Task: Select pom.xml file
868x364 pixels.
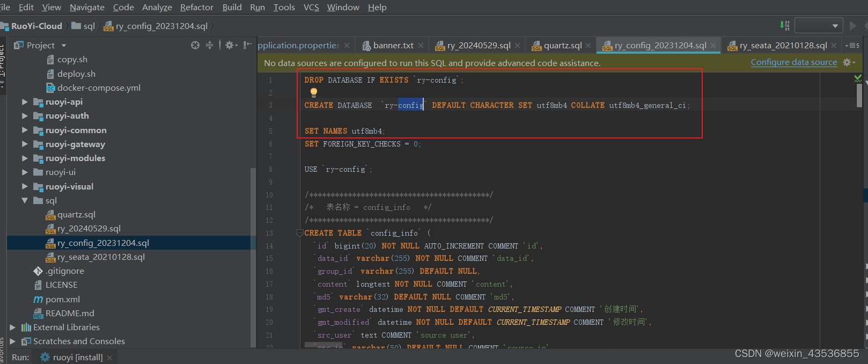Action: tap(62, 299)
